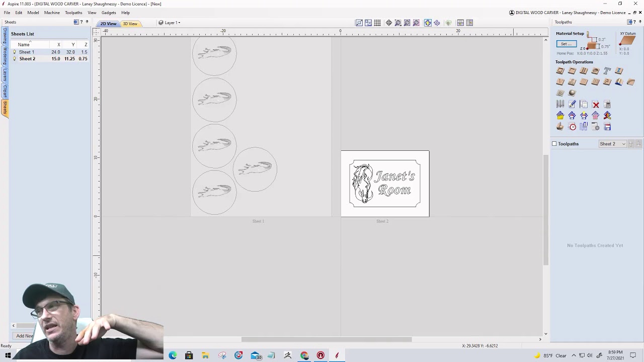The image size is (644, 362).
Task: Switch to the 3D View tab
Action: click(x=130, y=24)
